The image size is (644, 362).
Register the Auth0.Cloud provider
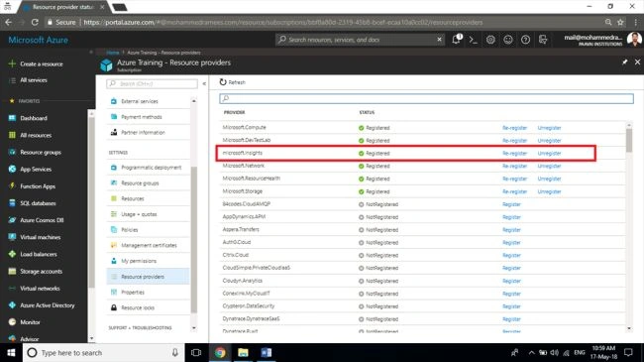(511, 242)
